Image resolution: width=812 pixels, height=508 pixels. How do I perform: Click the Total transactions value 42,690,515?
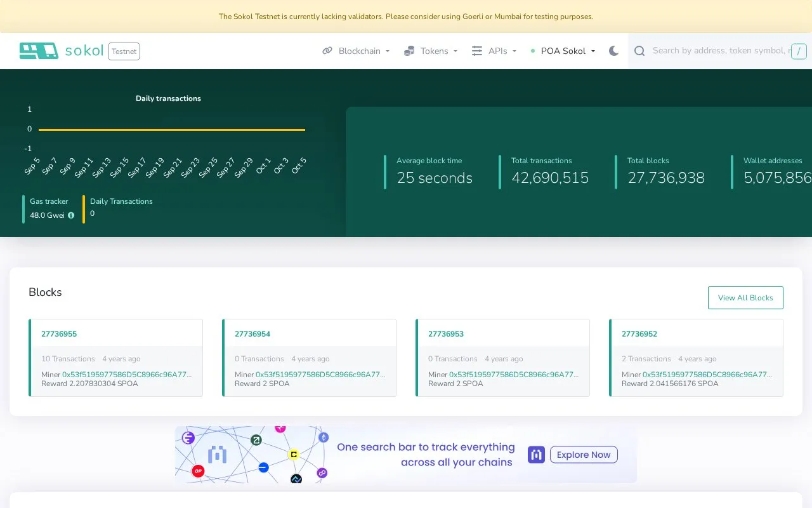coord(550,178)
